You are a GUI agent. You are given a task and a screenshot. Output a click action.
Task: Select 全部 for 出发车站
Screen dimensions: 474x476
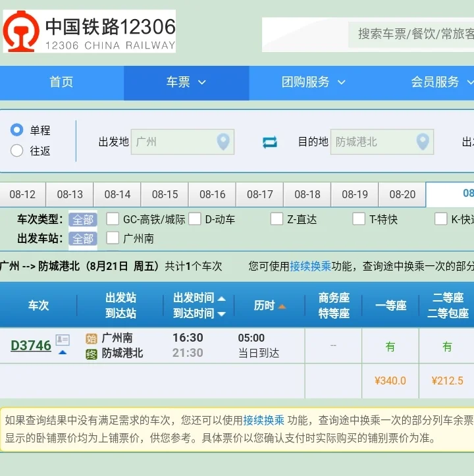(x=83, y=238)
